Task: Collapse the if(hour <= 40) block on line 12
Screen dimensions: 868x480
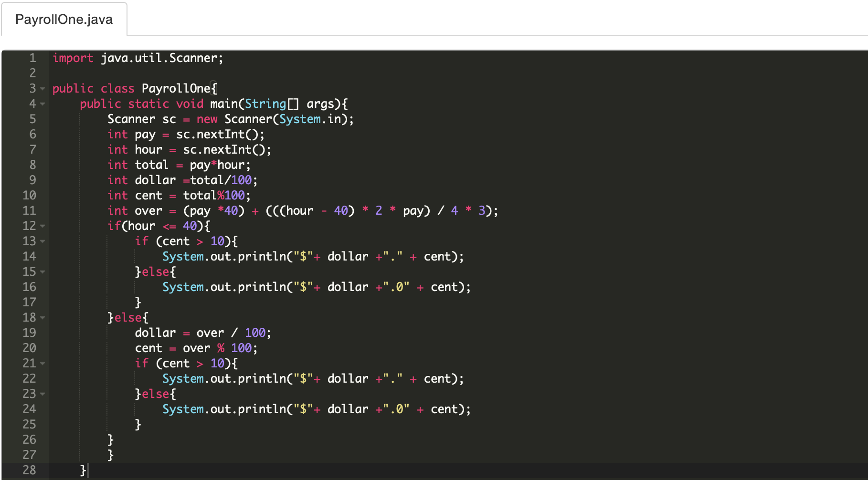Action: 42,226
